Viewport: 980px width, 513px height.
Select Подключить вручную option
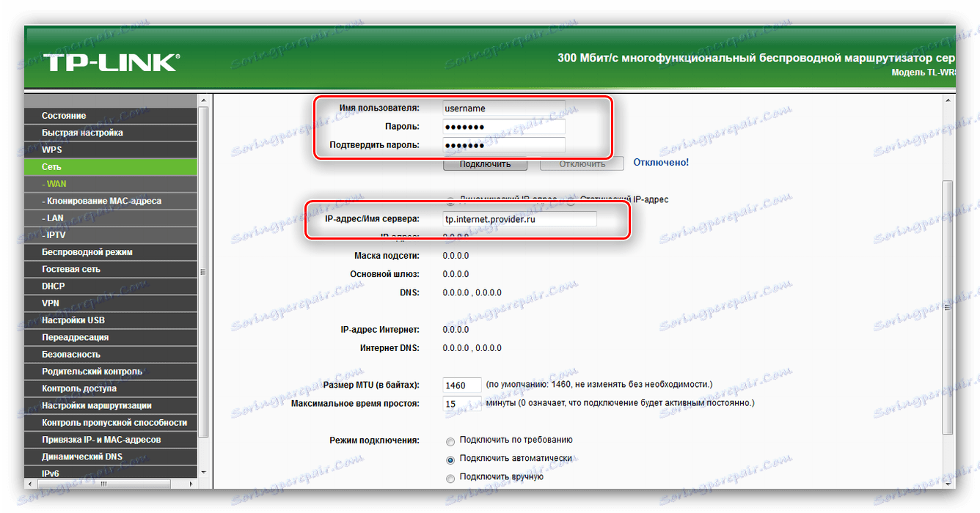[450, 479]
